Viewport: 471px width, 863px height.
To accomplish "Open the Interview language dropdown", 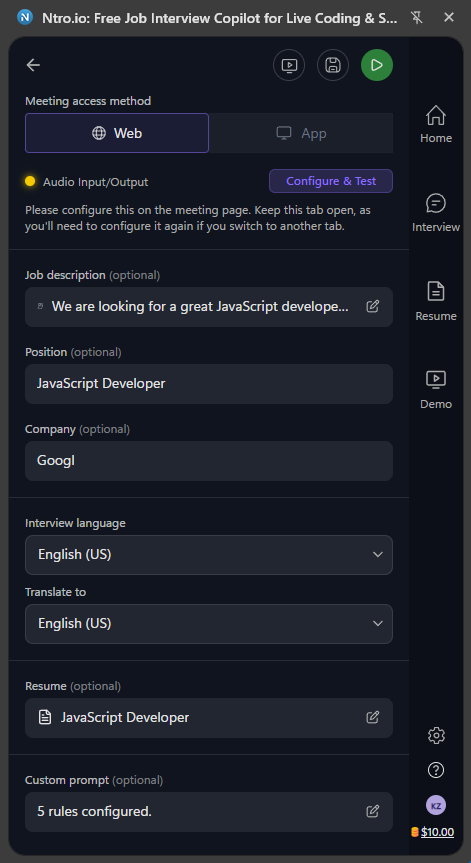I will click(209, 555).
